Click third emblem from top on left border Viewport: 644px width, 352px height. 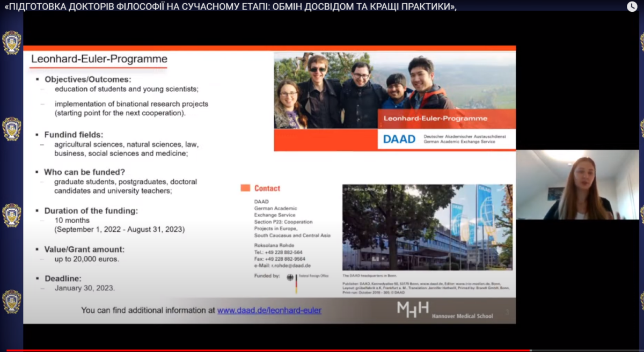click(12, 215)
